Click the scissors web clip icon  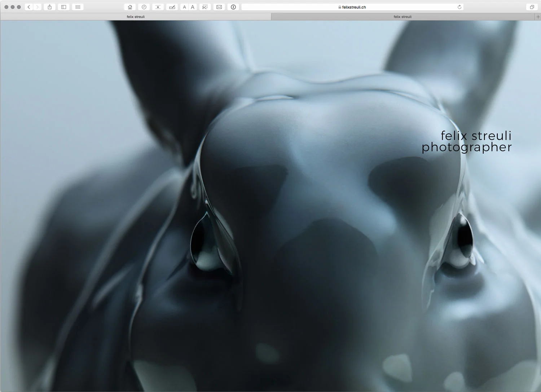point(205,7)
